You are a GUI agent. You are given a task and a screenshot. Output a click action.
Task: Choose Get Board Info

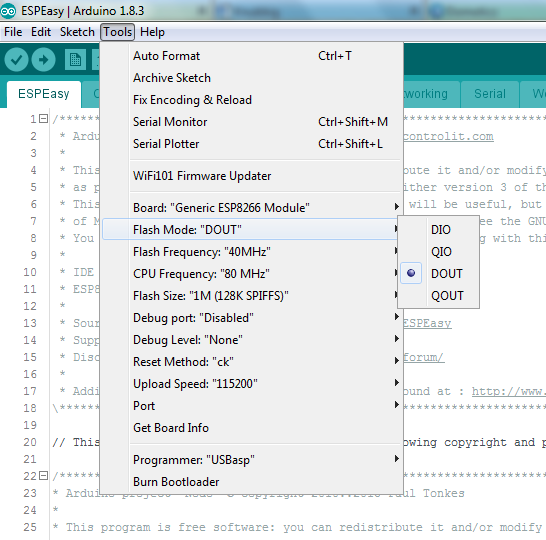[252, 428]
